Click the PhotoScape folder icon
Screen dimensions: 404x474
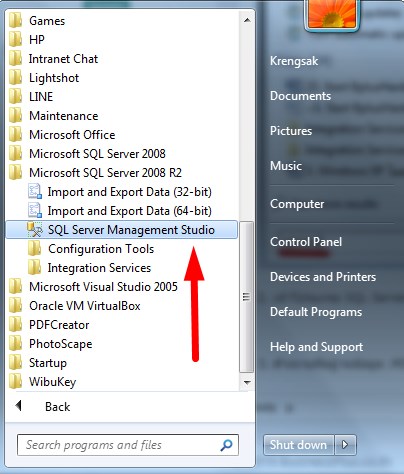15,344
